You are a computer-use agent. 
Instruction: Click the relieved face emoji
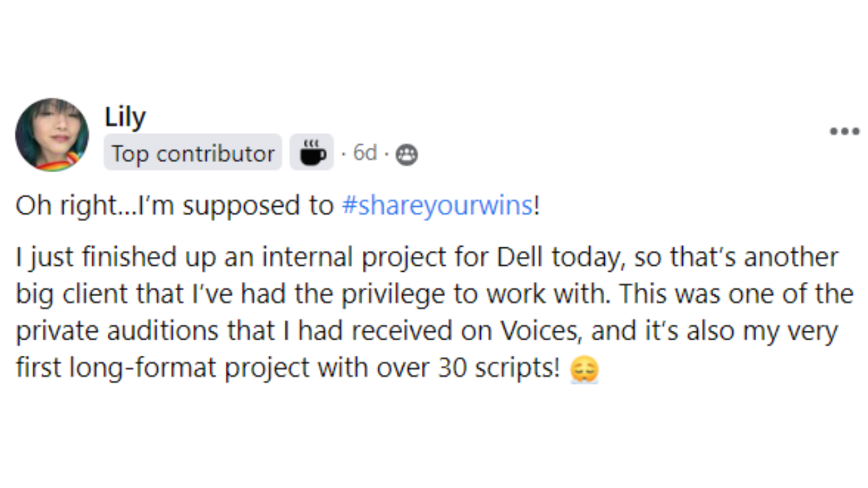click(584, 369)
